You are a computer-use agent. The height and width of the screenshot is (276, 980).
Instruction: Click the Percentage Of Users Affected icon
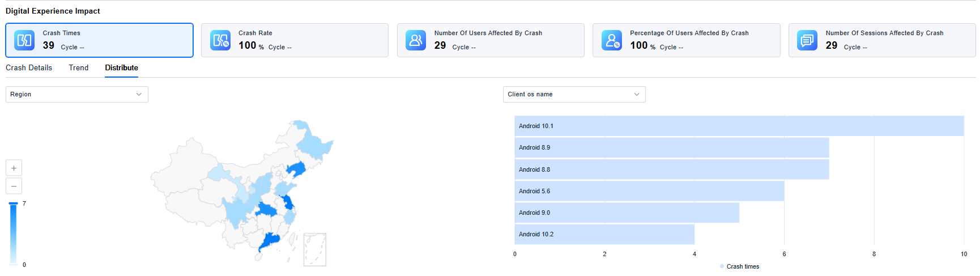(612, 40)
